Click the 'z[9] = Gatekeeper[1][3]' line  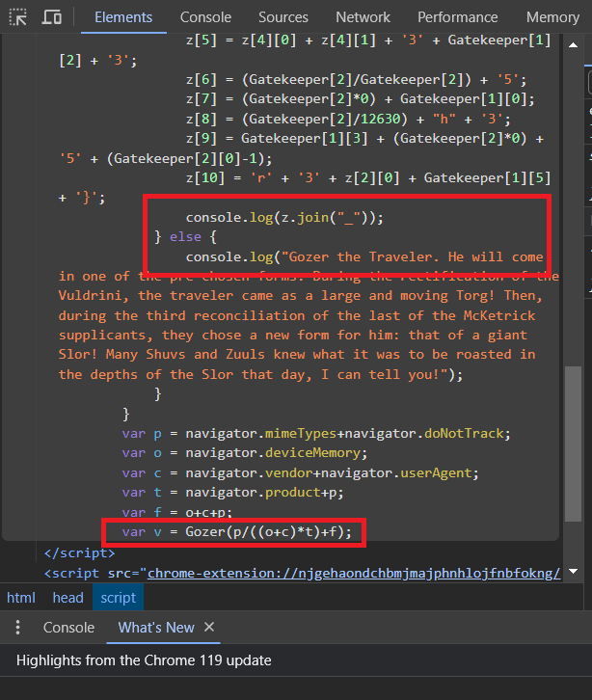tap(364, 139)
